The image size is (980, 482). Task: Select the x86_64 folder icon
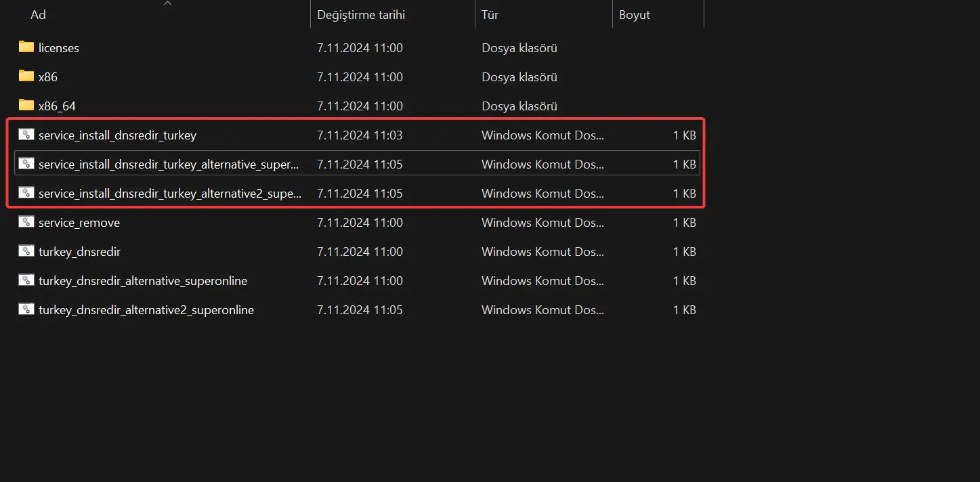pyautogui.click(x=26, y=106)
